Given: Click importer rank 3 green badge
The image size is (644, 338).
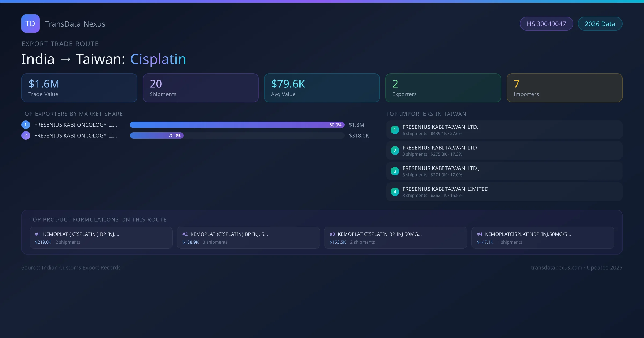Looking at the screenshot, I should pyautogui.click(x=395, y=171).
